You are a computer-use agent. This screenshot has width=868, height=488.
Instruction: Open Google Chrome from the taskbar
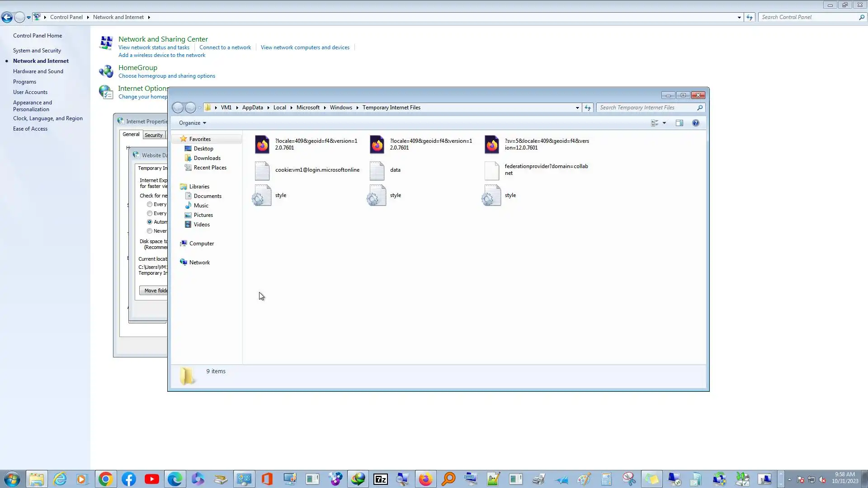click(x=105, y=479)
